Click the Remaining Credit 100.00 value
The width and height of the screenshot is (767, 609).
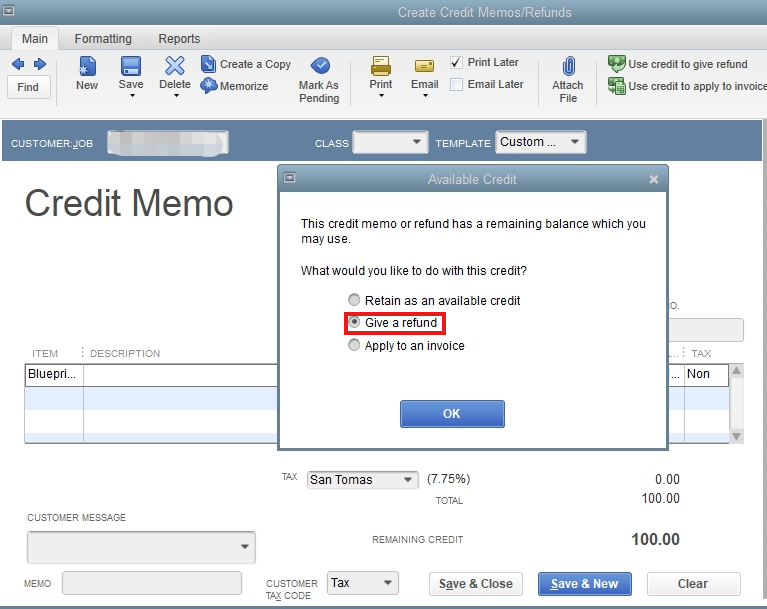coord(655,539)
